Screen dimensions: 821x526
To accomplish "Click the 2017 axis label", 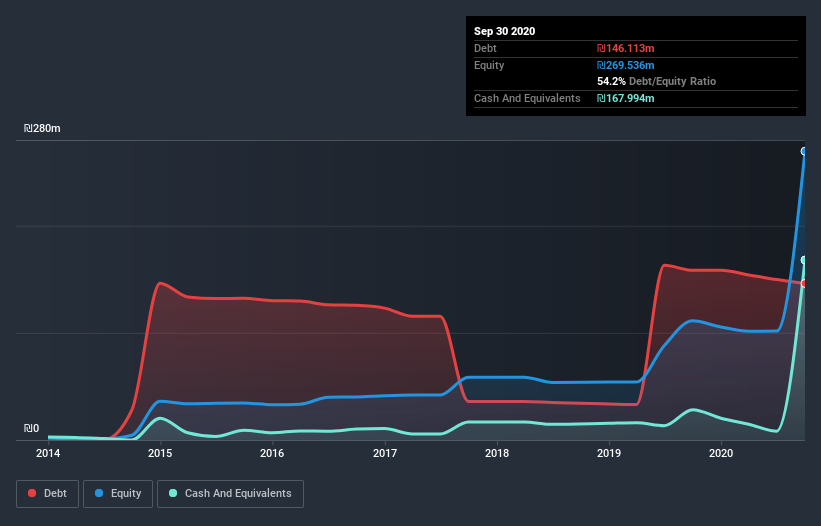I will pyautogui.click(x=384, y=453).
